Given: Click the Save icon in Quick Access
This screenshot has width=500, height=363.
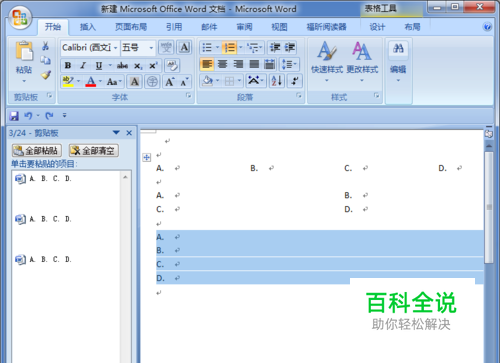Looking at the screenshot, I should (14, 116).
